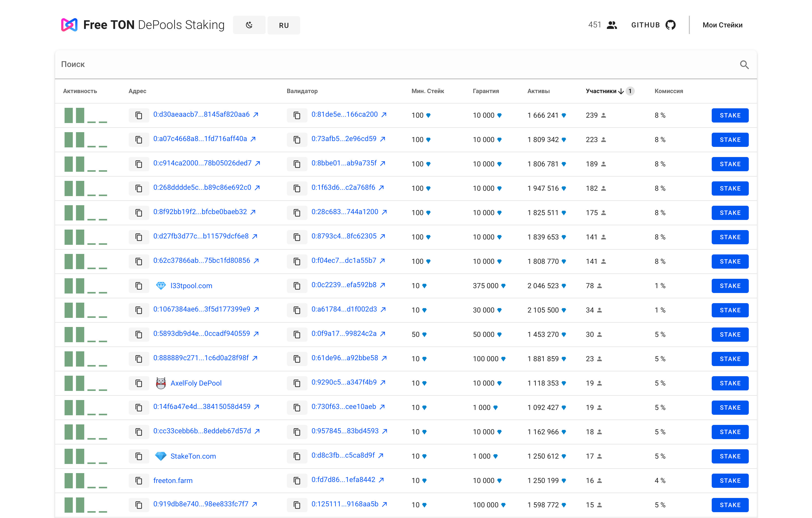Stake in pool with 182 participants
812x518 pixels.
(730, 189)
